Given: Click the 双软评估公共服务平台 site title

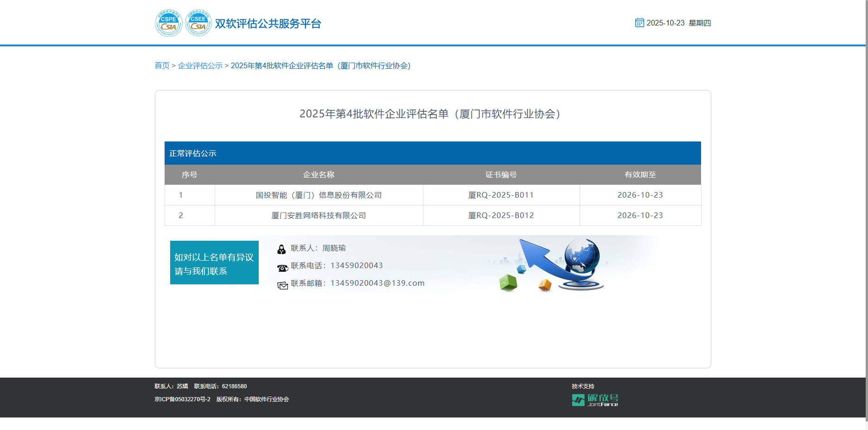Looking at the screenshot, I should [x=268, y=24].
